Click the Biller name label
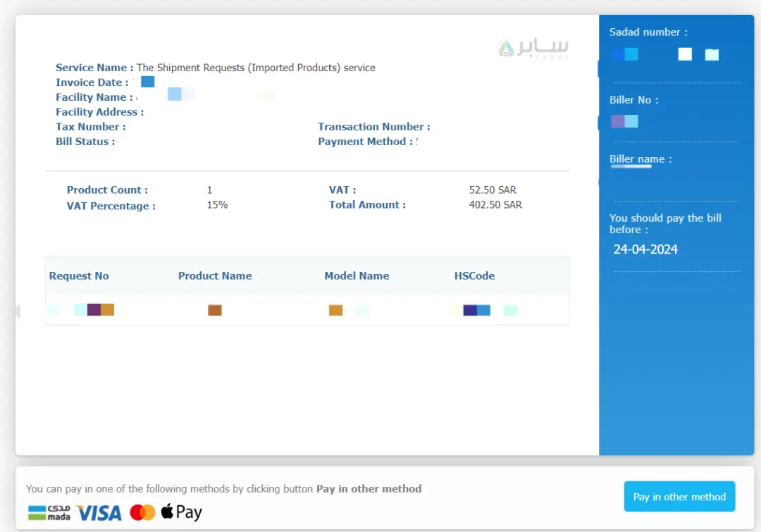This screenshot has height=532, width=761. [640, 159]
